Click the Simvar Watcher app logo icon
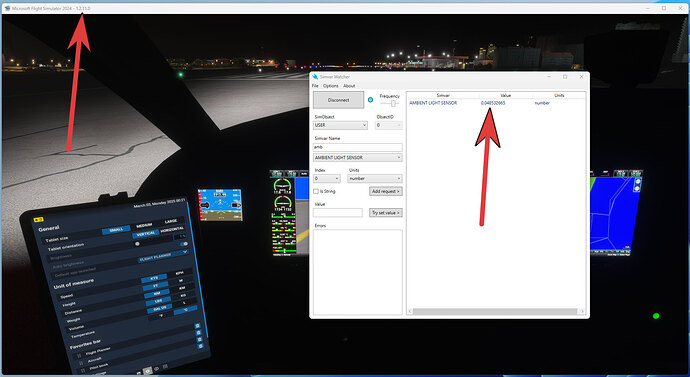 coord(315,77)
